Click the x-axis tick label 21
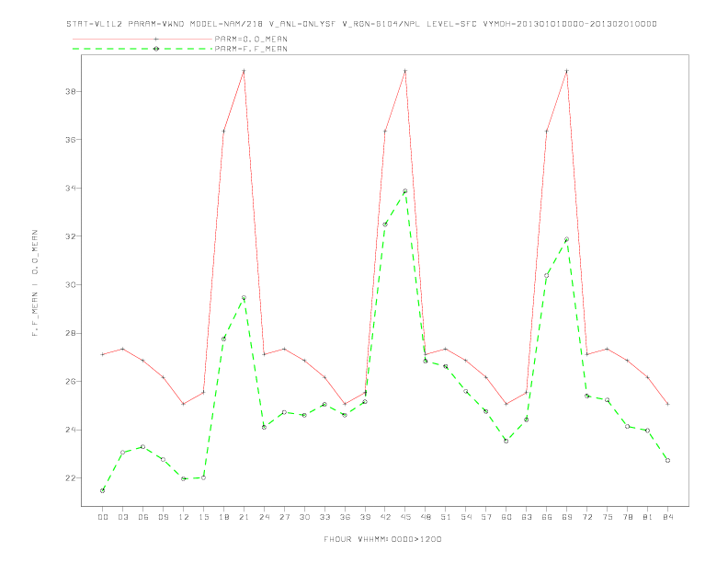728x563 pixels. coord(244,517)
